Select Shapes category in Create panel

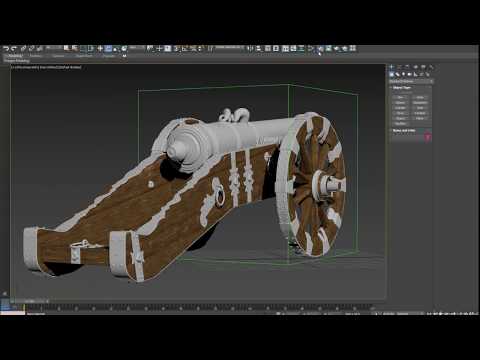tap(397, 74)
